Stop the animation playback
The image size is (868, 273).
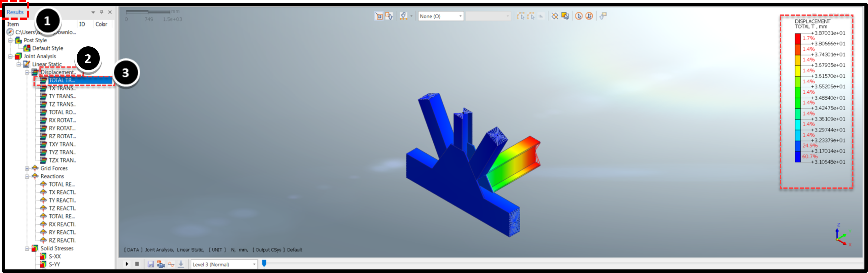point(137,264)
